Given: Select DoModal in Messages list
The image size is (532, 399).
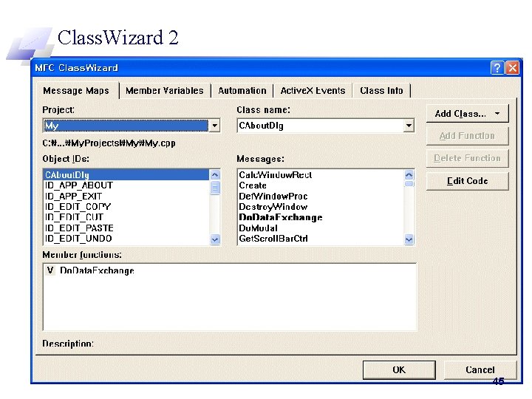Looking at the screenshot, I should [321, 228].
